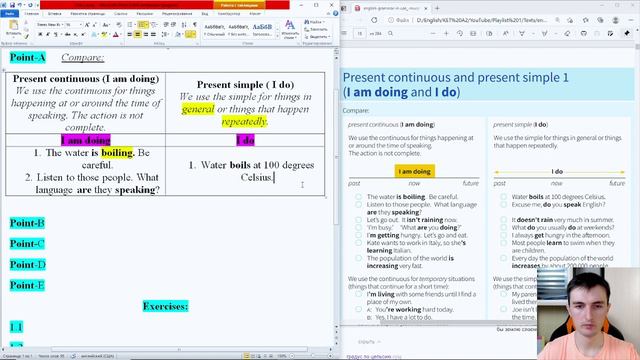Image resolution: width=640 pixels, height=360 pixels.
Task: Pin the PDF toolbar with pin icon
Action: (x=627, y=33)
